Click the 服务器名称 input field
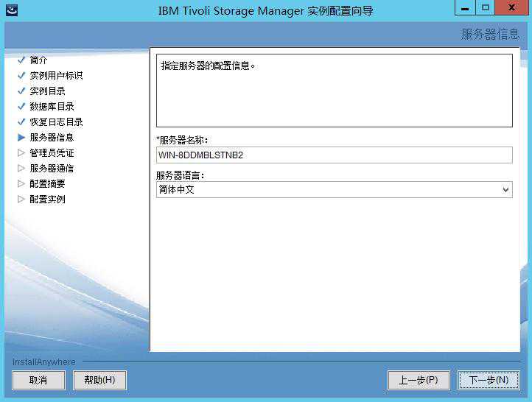532x402 pixels. click(334, 155)
